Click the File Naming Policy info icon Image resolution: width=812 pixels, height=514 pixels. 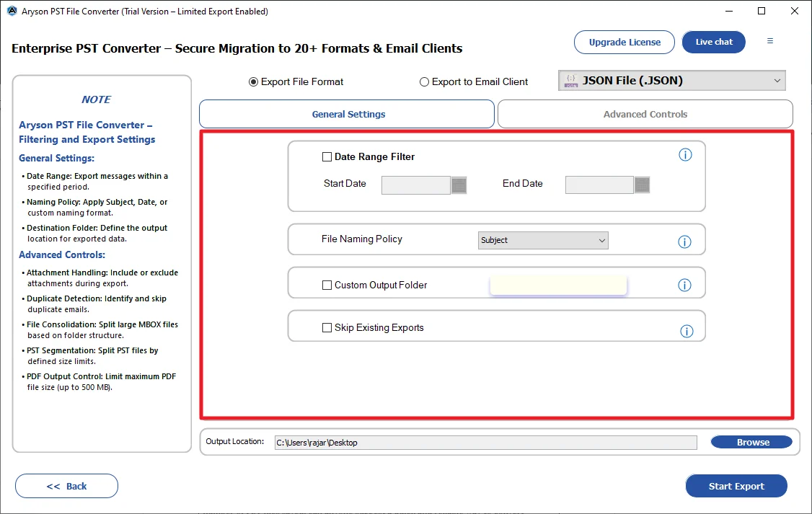(x=684, y=242)
